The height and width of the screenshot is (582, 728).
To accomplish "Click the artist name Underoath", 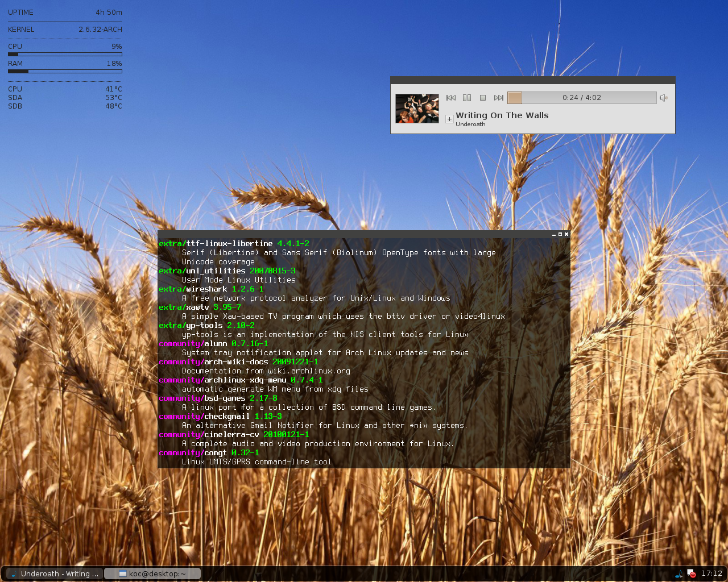I will click(470, 124).
